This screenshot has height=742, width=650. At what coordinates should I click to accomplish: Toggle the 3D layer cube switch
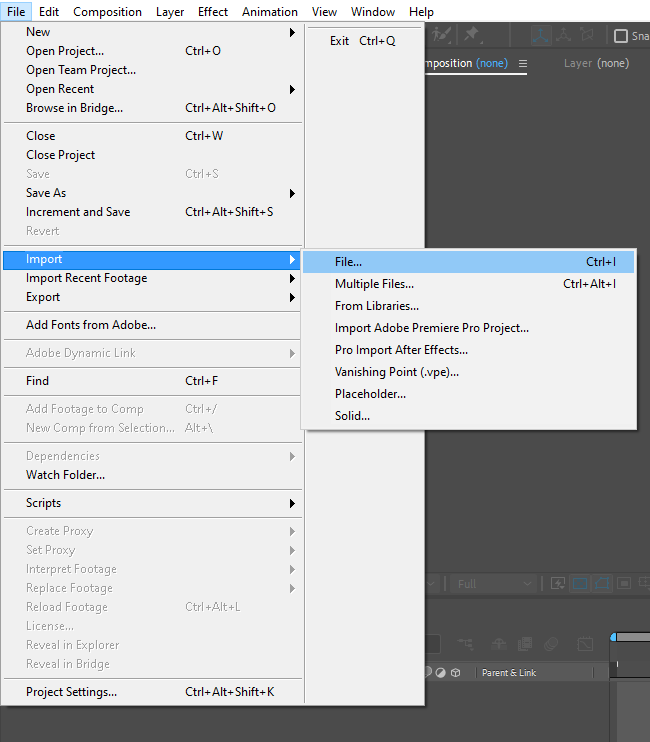point(455,673)
